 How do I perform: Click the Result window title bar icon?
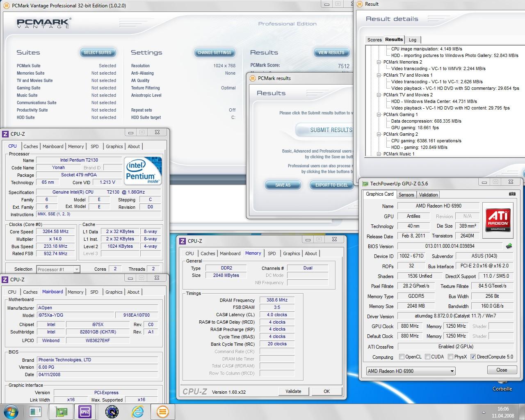[x=360, y=4]
